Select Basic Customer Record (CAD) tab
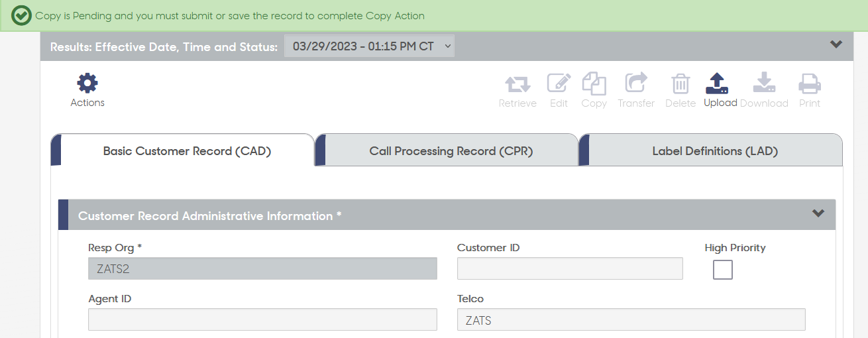Screen dimensions: 868x338 [187, 151]
